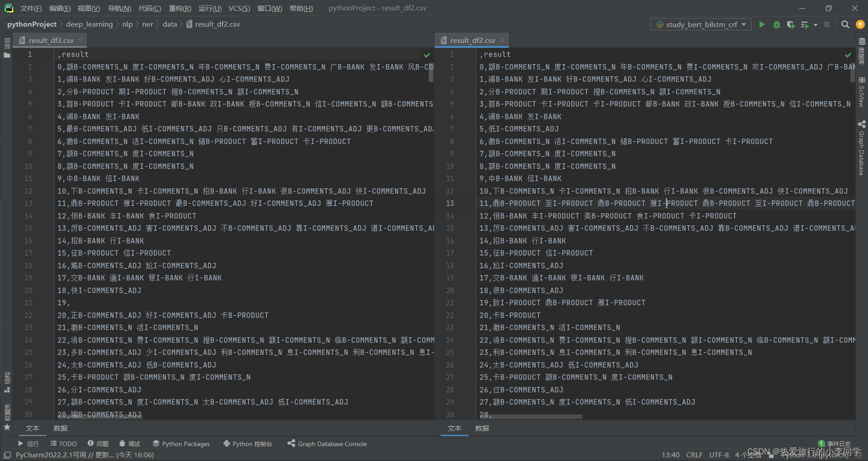
Task: Select 文本 tab in right editor
Action: click(x=455, y=428)
